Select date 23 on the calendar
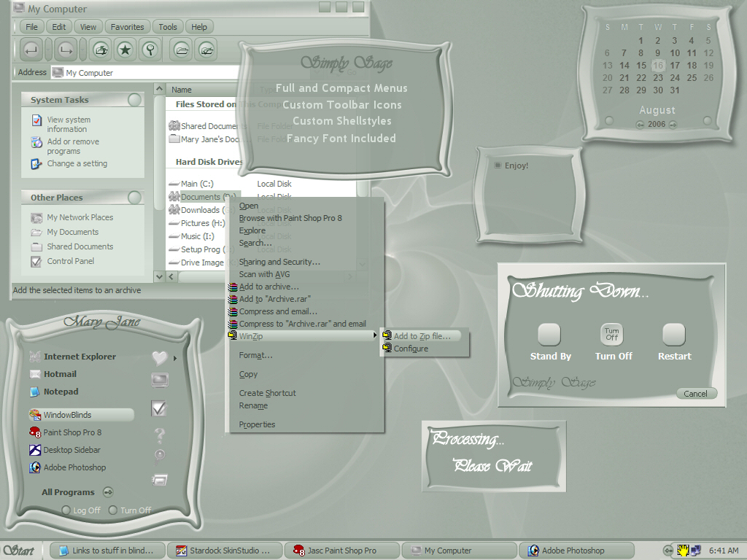Screen dimensions: 747x560 (658, 77)
